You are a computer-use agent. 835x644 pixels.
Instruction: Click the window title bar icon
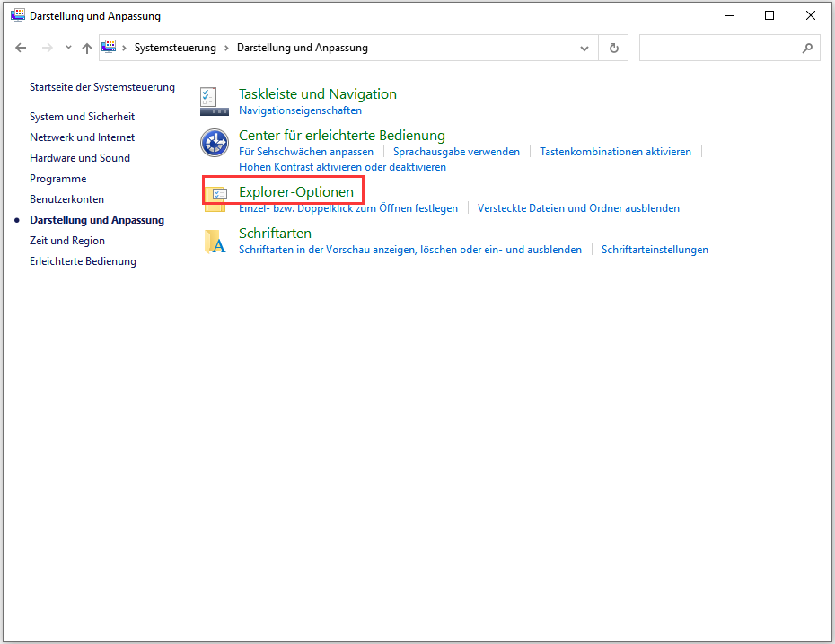click(18, 15)
